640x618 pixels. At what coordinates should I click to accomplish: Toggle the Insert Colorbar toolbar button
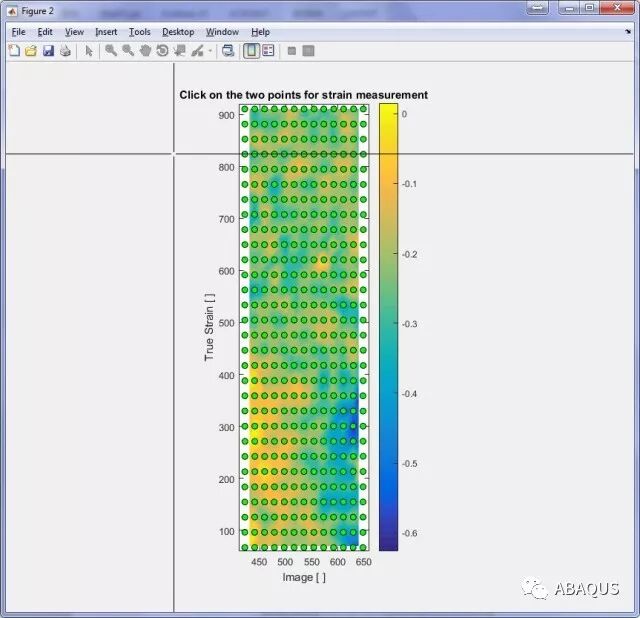click(251, 51)
